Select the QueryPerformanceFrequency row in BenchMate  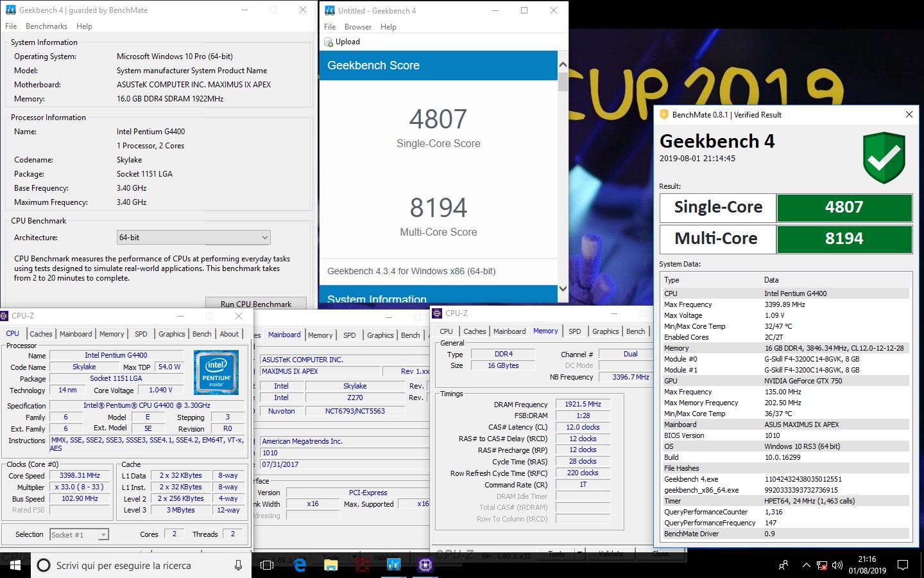[x=786, y=523]
